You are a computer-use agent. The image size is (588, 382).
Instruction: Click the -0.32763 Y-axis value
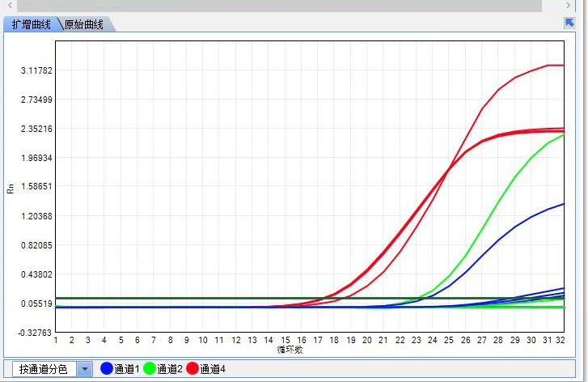35,333
